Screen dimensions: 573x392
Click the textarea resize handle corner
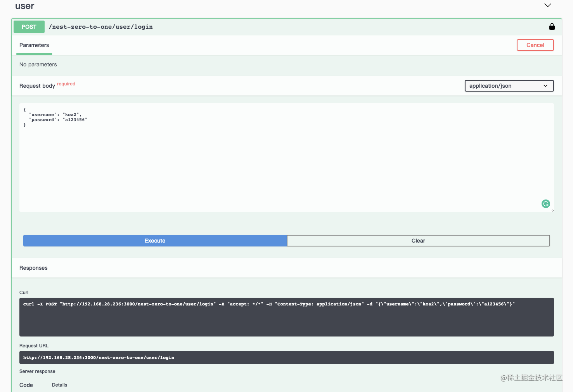pyautogui.click(x=552, y=210)
